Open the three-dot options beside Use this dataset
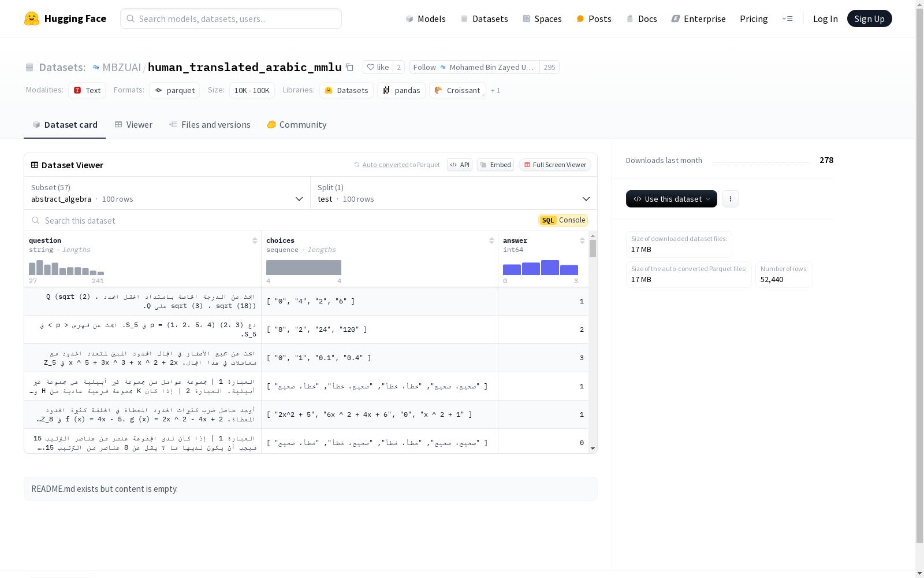 (731, 199)
